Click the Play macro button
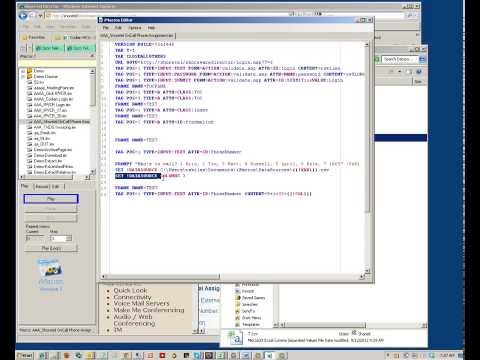This screenshot has width=480, height=360. tap(51, 199)
